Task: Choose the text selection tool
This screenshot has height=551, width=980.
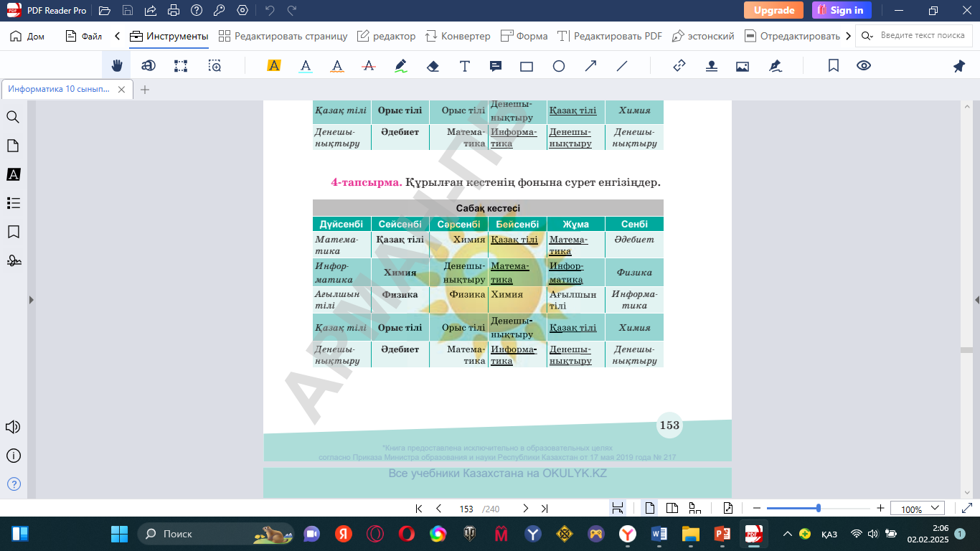Action: point(149,66)
